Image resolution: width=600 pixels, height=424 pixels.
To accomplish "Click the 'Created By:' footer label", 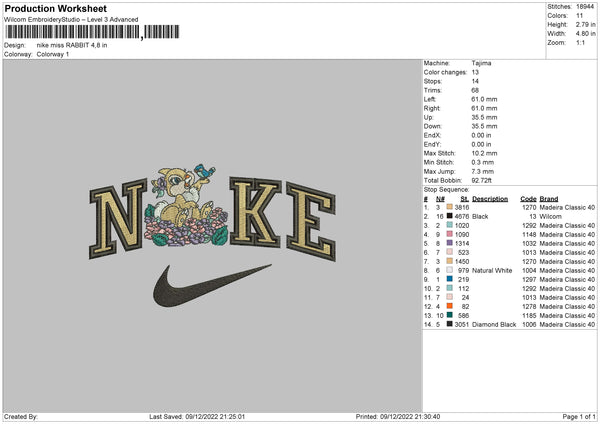I will coord(21,417).
